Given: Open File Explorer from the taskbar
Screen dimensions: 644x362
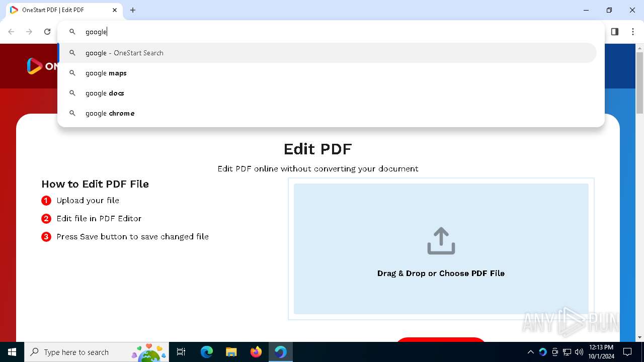Looking at the screenshot, I should tap(231, 352).
